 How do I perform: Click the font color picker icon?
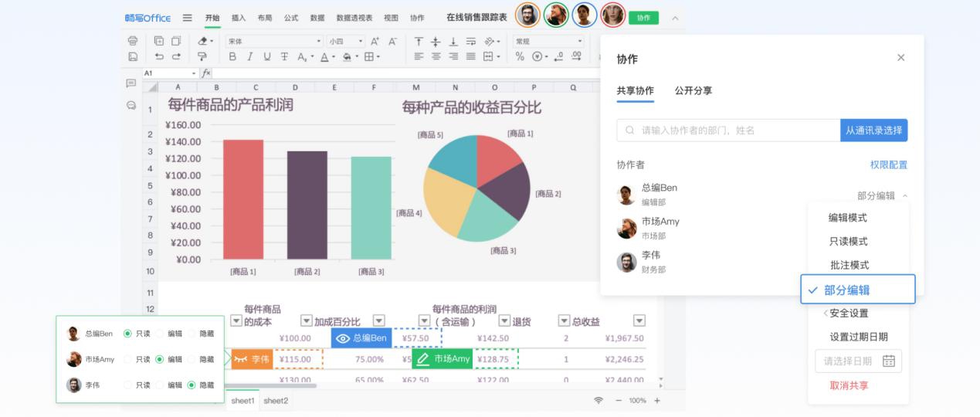tap(325, 56)
